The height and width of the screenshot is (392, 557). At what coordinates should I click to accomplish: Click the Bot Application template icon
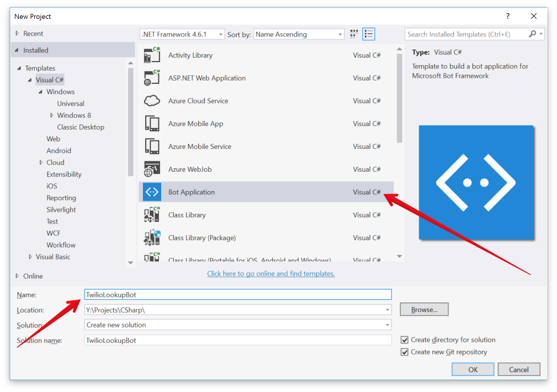(x=152, y=192)
